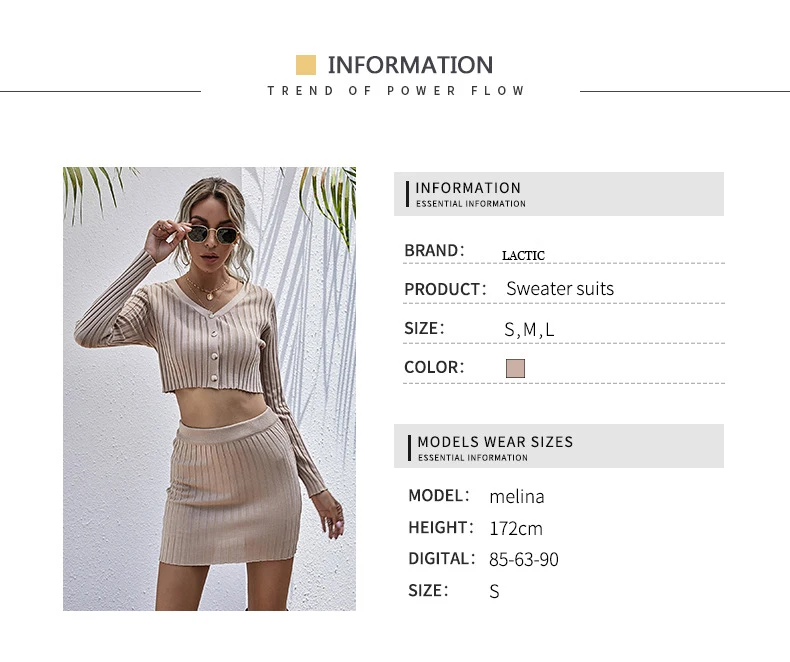Click the PRODUCT label

[445, 289]
